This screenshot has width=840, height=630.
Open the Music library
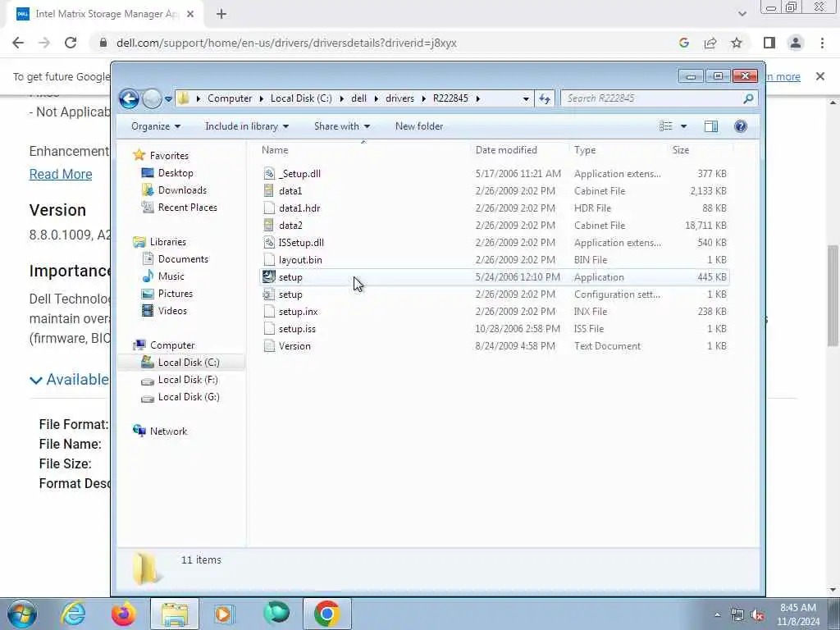coord(171,276)
